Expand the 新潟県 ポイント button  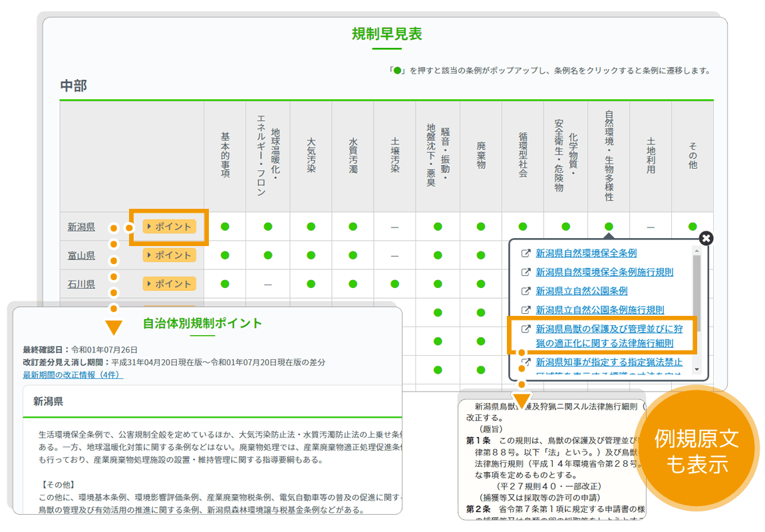(170, 227)
